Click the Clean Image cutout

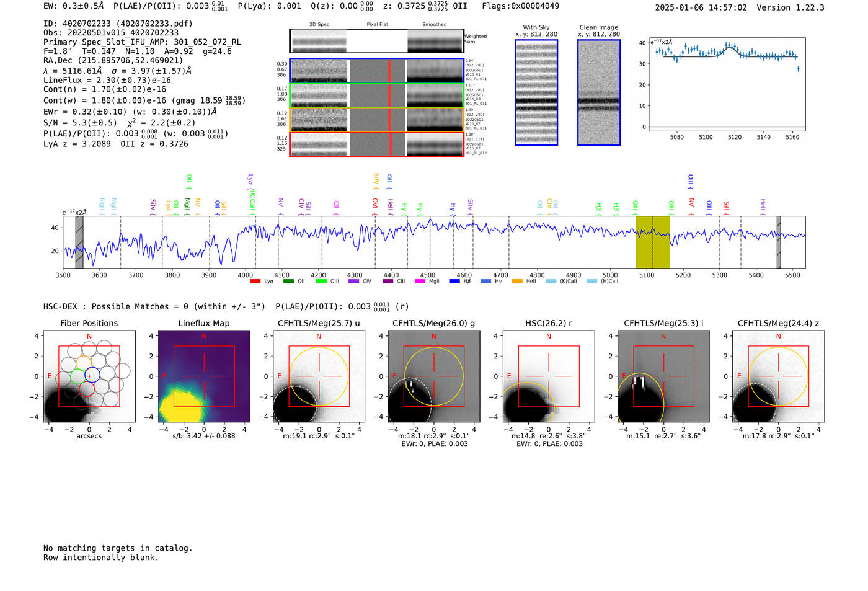599,92
